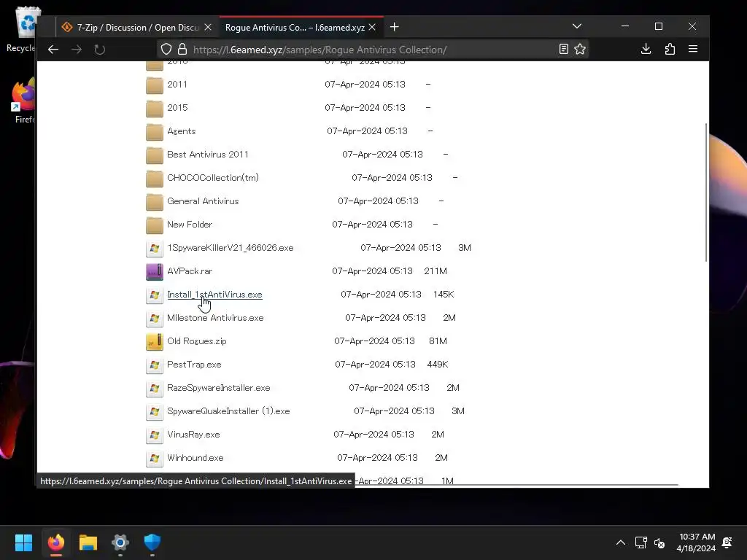Click the 211M size of AVPack.rar
747x560 pixels.
tap(436, 271)
